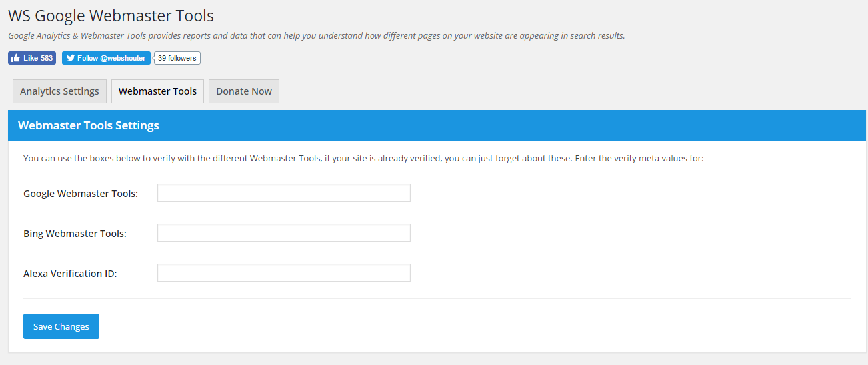This screenshot has height=365, width=868.
Task: Follow @webshouter on Twitter
Action: pyautogui.click(x=106, y=58)
